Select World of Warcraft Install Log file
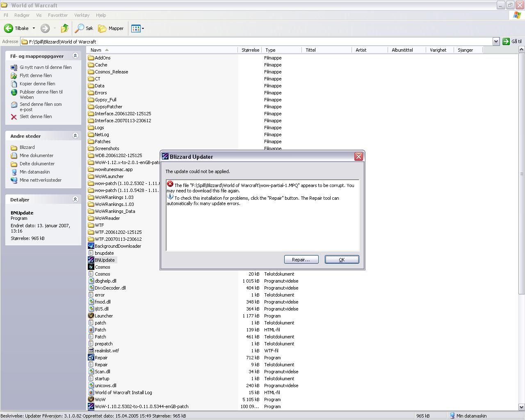 pyautogui.click(x=120, y=393)
